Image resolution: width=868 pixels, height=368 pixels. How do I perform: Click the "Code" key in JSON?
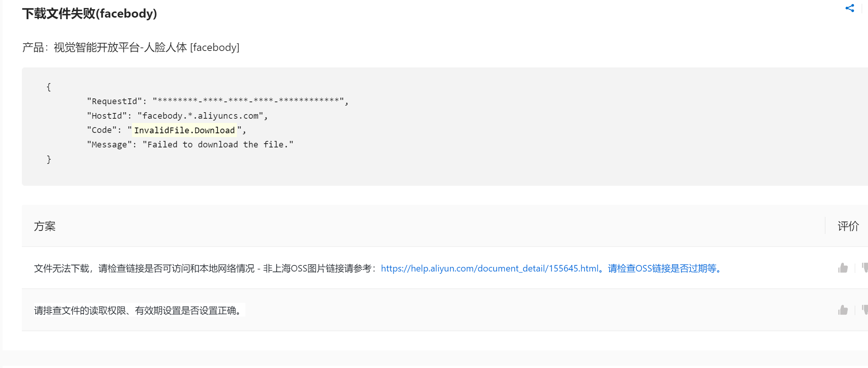(101, 130)
